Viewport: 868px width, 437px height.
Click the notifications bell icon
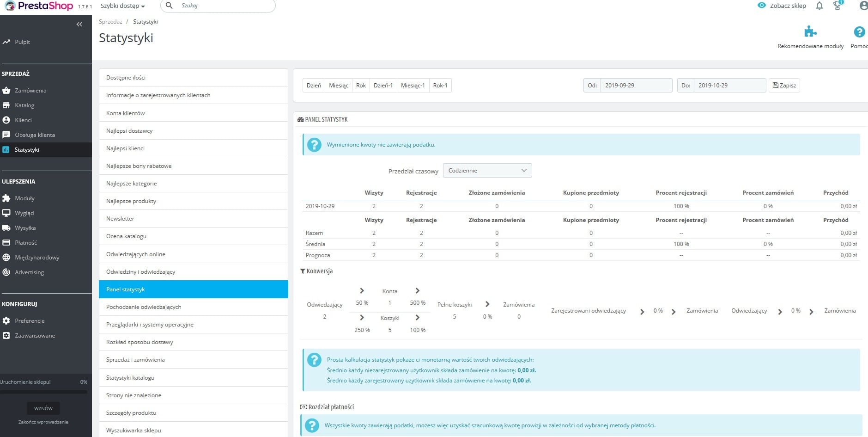(819, 6)
